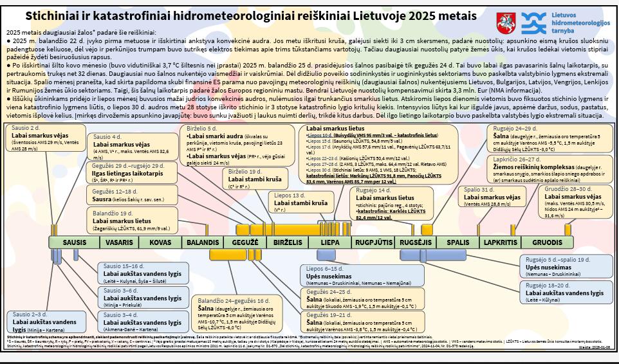Click the GRUODIS month label

[x=547, y=242]
